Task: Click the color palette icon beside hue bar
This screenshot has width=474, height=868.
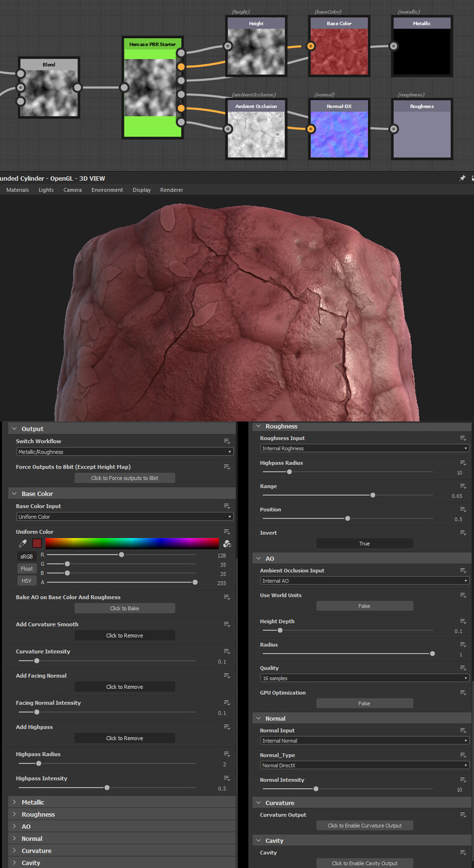Action: point(227,543)
